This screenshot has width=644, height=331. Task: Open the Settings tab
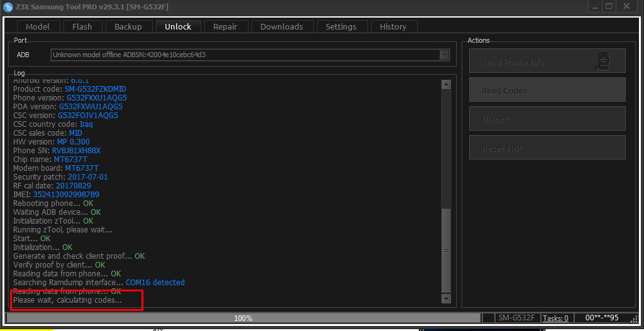tap(341, 26)
